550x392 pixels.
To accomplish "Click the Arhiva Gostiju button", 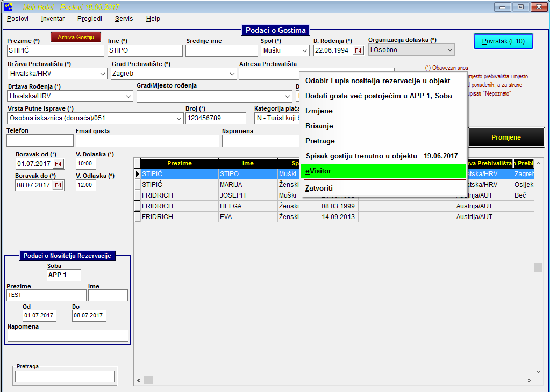I will [76, 37].
